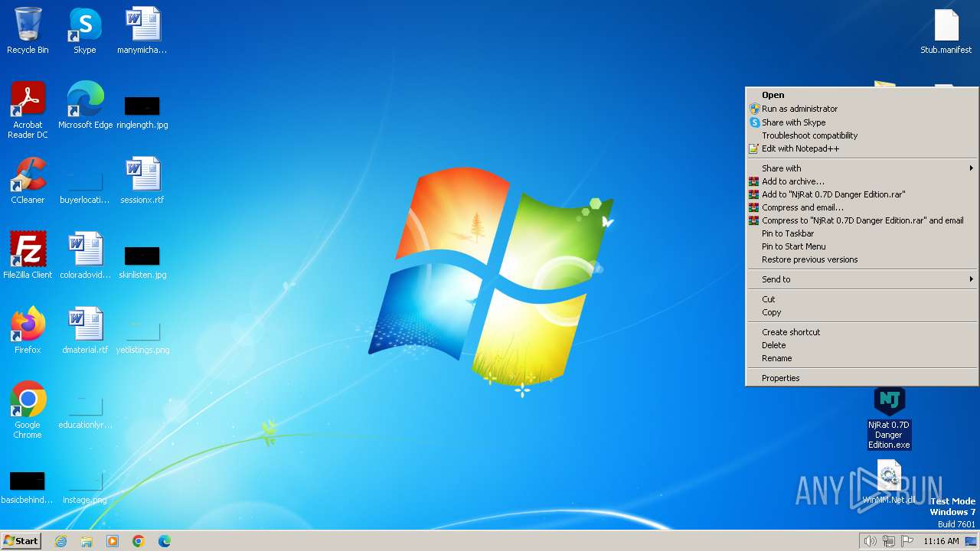The image size is (980, 551).
Task: Select the Acrobat Reader DC shortcut
Action: click(28, 110)
